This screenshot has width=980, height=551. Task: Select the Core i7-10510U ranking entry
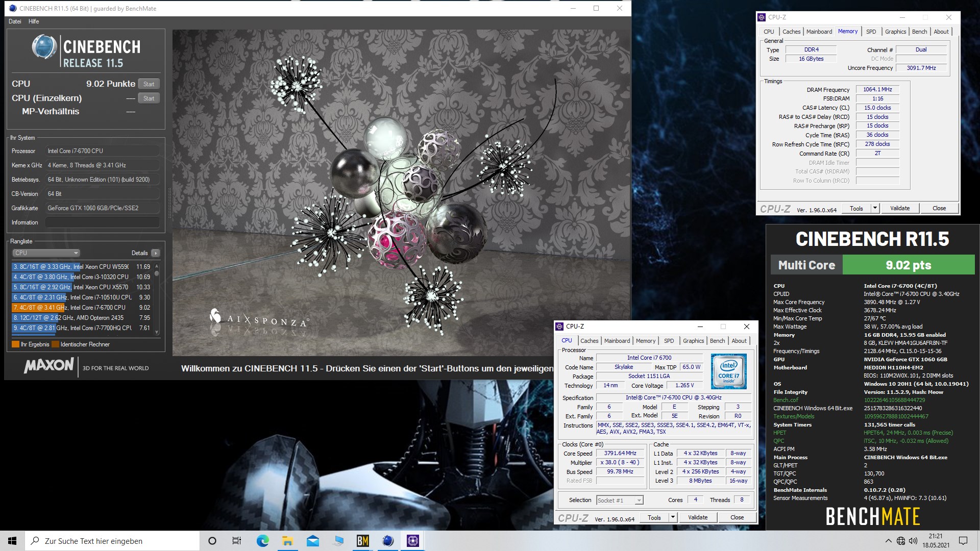point(82,297)
